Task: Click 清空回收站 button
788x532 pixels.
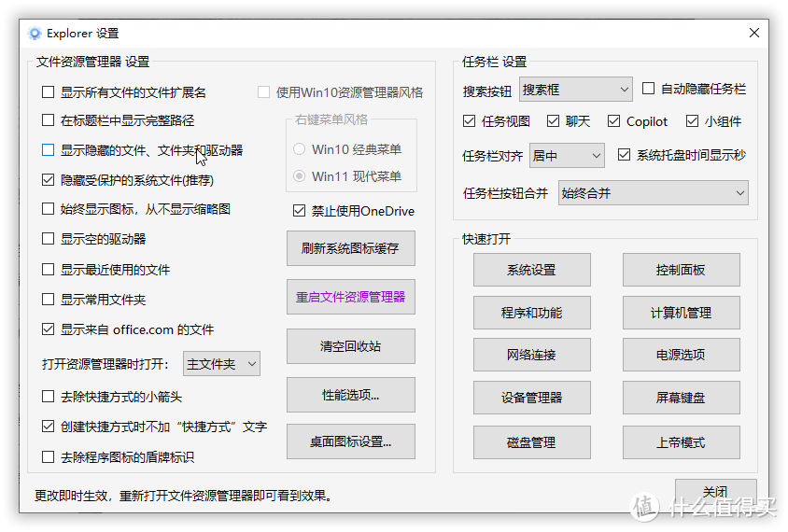Action: click(351, 346)
